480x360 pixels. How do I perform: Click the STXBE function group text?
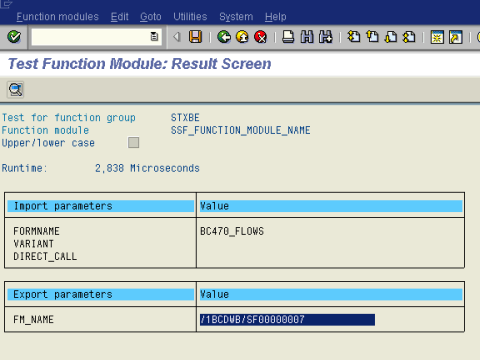(185, 117)
